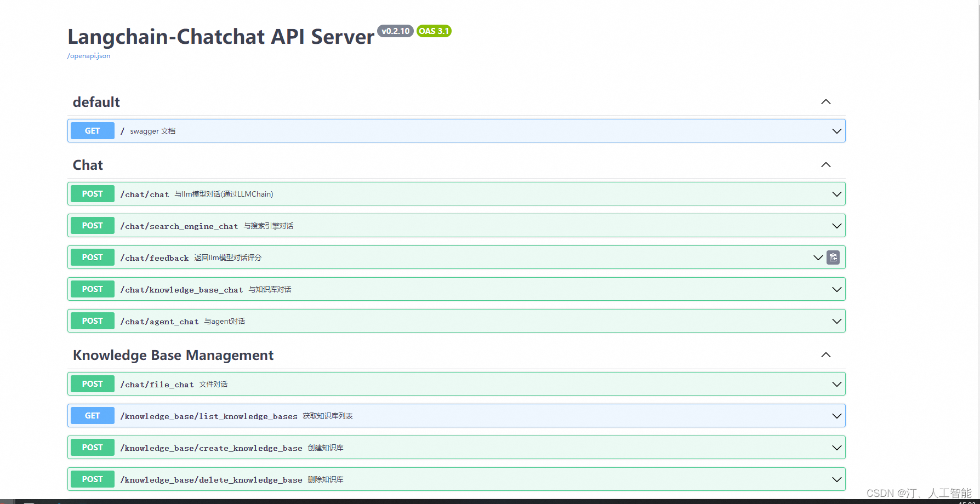
Task: Click the OAS 3.1 badge
Action: (434, 31)
